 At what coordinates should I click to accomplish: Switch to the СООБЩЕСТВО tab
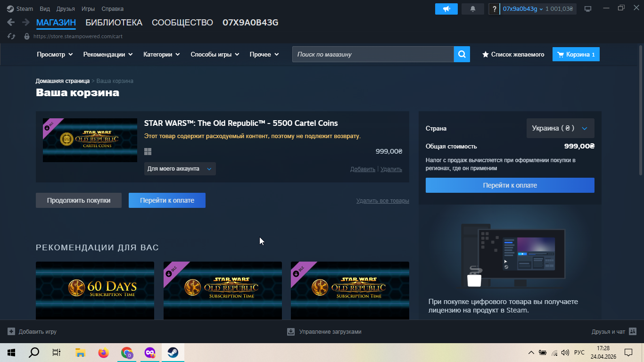coord(182,22)
